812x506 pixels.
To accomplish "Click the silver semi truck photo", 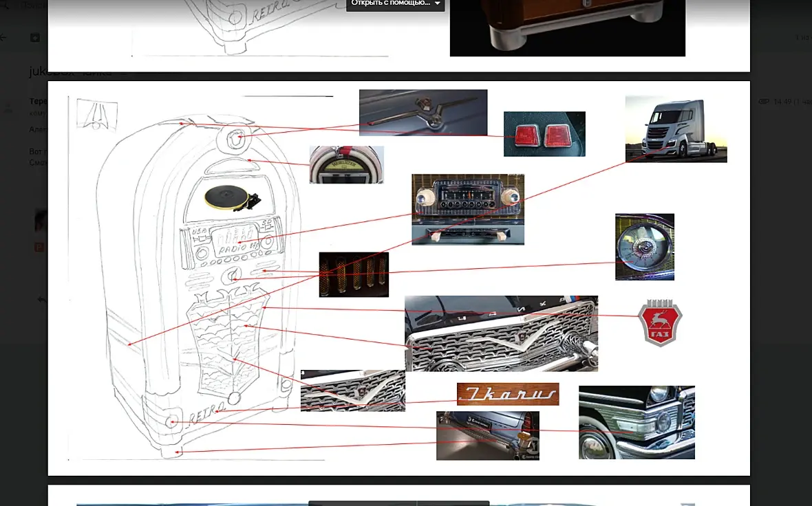I will 676,129.
